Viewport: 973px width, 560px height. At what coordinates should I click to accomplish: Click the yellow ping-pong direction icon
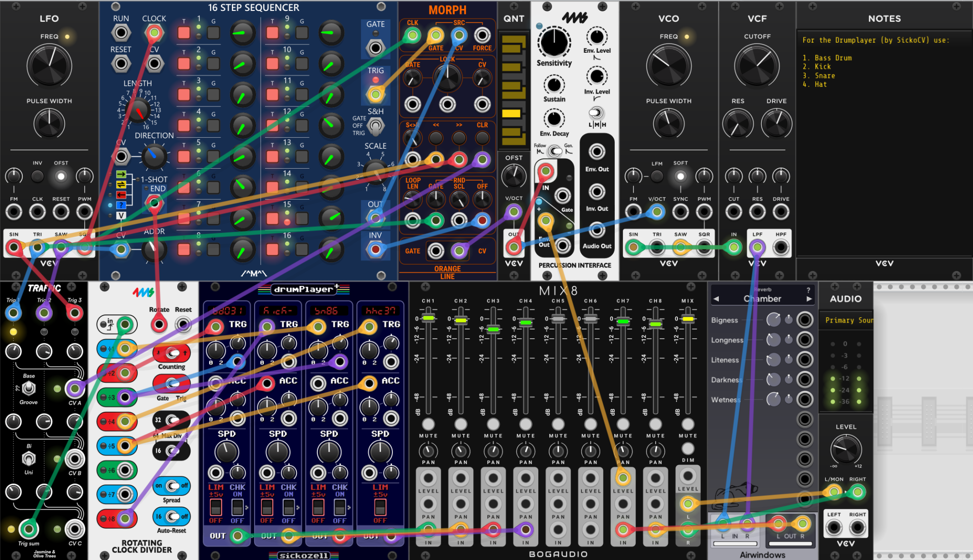(x=121, y=184)
